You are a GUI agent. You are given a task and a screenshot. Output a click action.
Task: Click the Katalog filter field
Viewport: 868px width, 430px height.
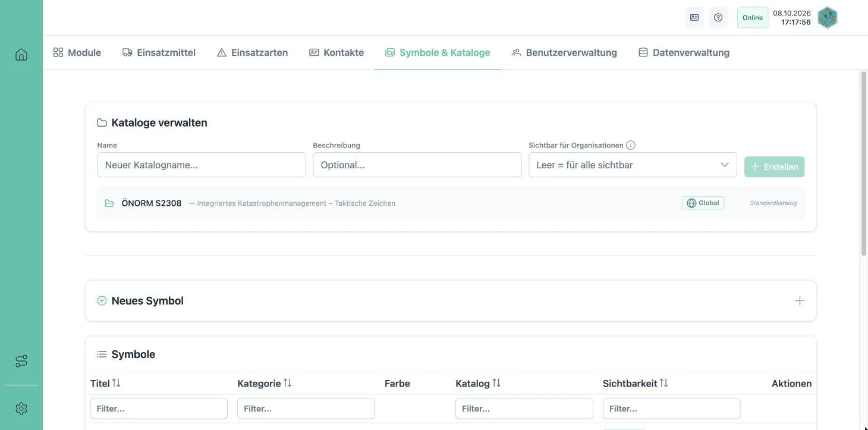tap(524, 409)
